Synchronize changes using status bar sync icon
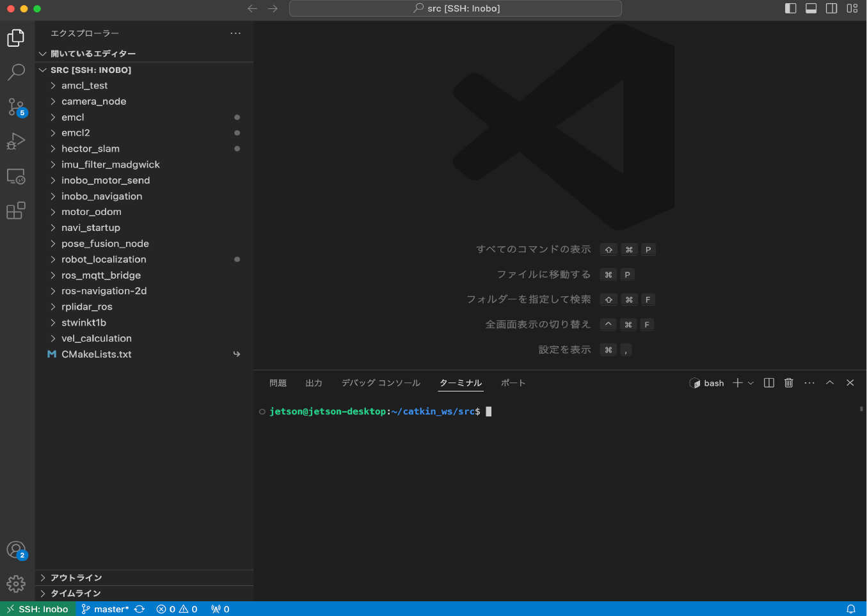 pyautogui.click(x=139, y=609)
